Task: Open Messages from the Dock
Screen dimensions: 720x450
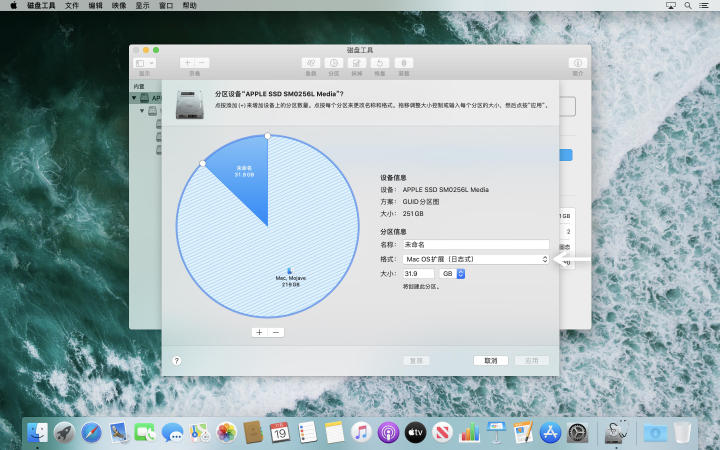Action: point(172,433)
